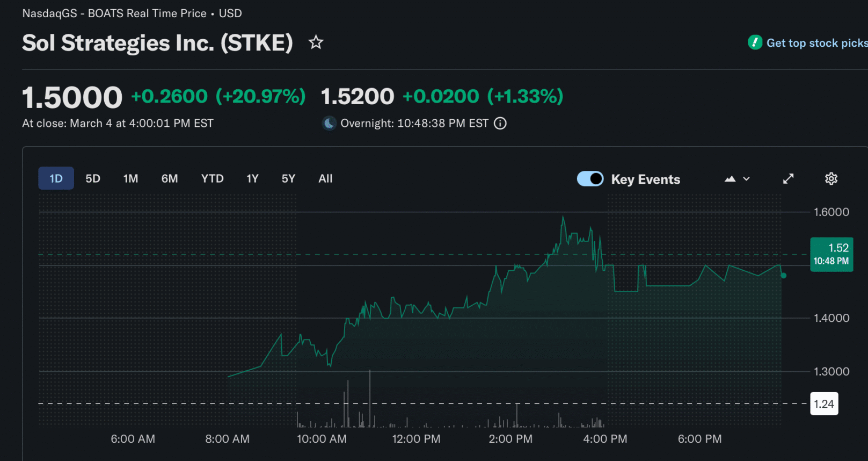868x461 pixels.
Task: Select the 1M chart range
Action: pyautogui.click(x=130, y=179)
